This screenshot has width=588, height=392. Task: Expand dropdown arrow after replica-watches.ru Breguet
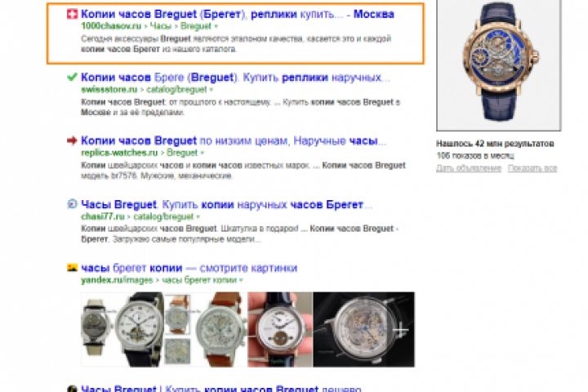pos(203,153)
